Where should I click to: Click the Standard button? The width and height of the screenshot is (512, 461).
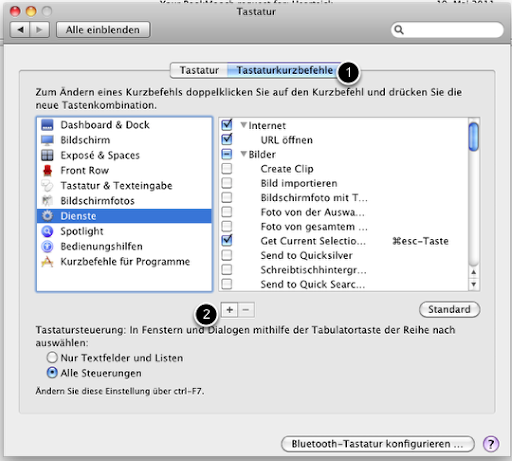pyautogui.click(x=449, y=310)
